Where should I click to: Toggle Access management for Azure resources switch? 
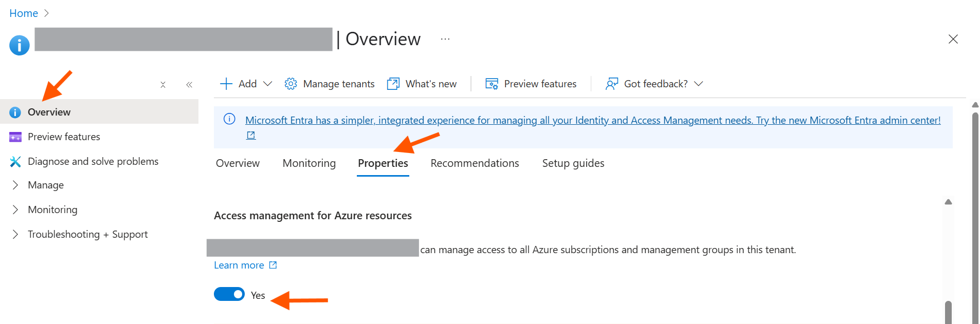(229, 294)
